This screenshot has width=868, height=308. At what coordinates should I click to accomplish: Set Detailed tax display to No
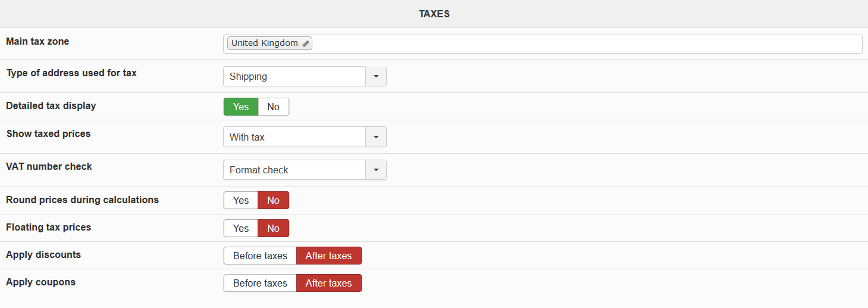tap(273, 107)
